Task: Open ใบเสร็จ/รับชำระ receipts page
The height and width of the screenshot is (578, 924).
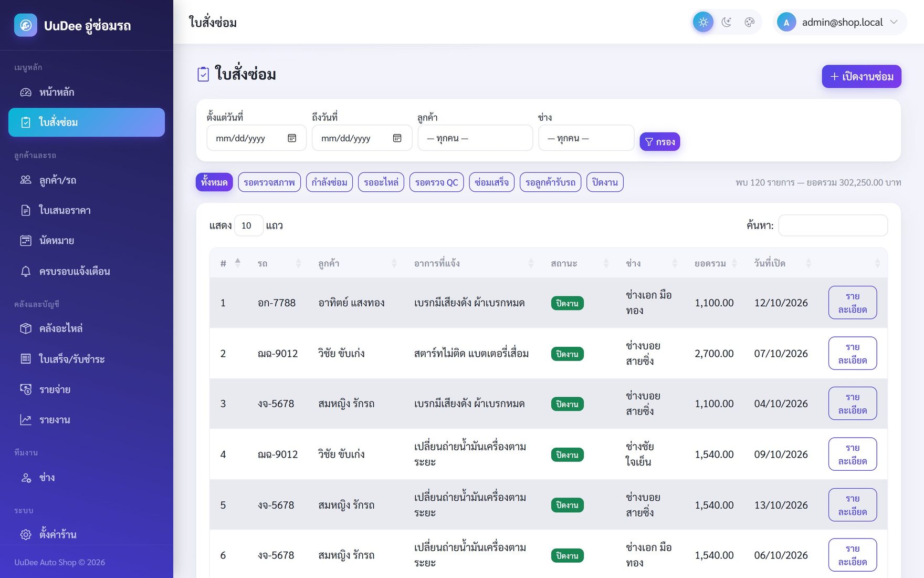Action: 87,359
